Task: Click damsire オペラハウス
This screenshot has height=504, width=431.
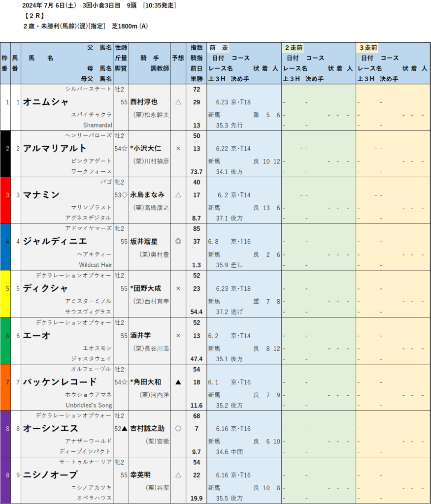Action: coord(94,498)
